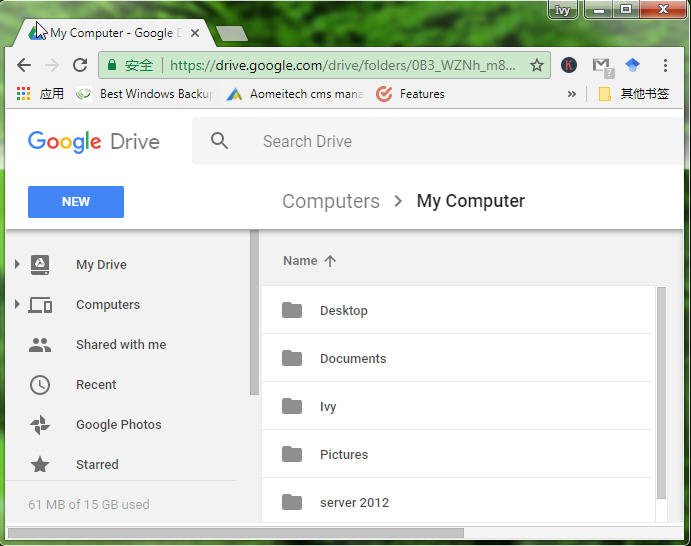Screen dimensions: 691x546
Task: Open Starred items in sidebar
Action: tap(95, 464)
